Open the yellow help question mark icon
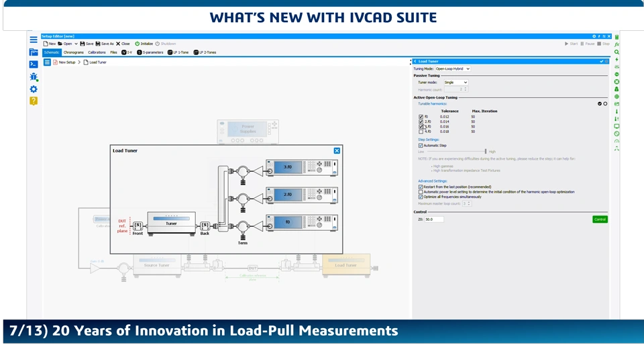This screenshot has width=644, height=349. (34, 101)
